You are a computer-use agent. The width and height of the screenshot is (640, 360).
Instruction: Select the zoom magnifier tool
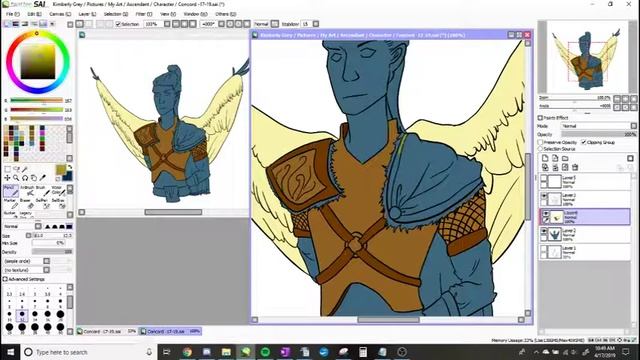coord(16,178)
